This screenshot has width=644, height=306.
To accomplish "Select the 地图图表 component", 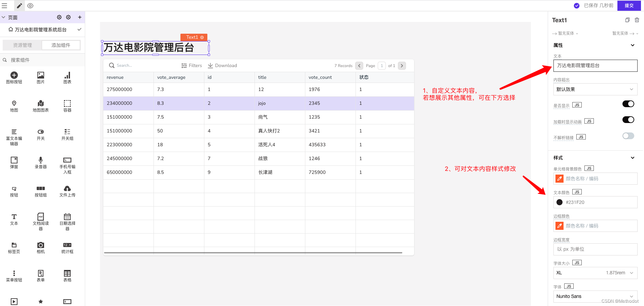I will click(x=41, y=106).
